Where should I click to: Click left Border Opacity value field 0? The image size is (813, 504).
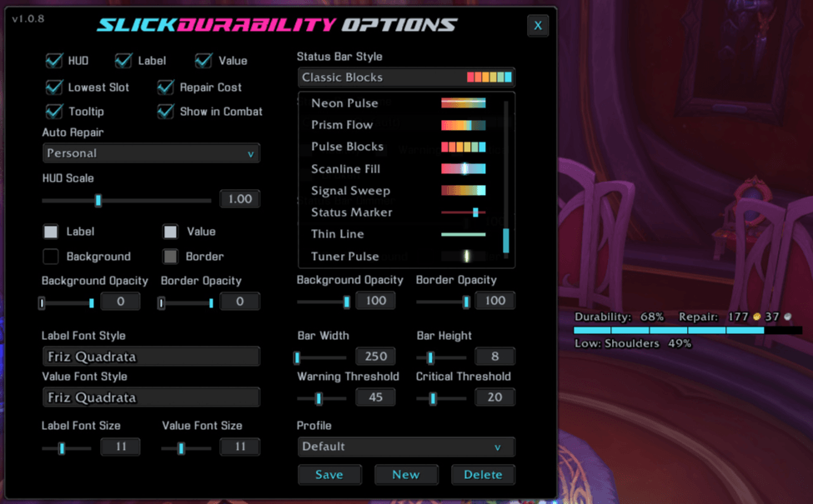(240, 302)
